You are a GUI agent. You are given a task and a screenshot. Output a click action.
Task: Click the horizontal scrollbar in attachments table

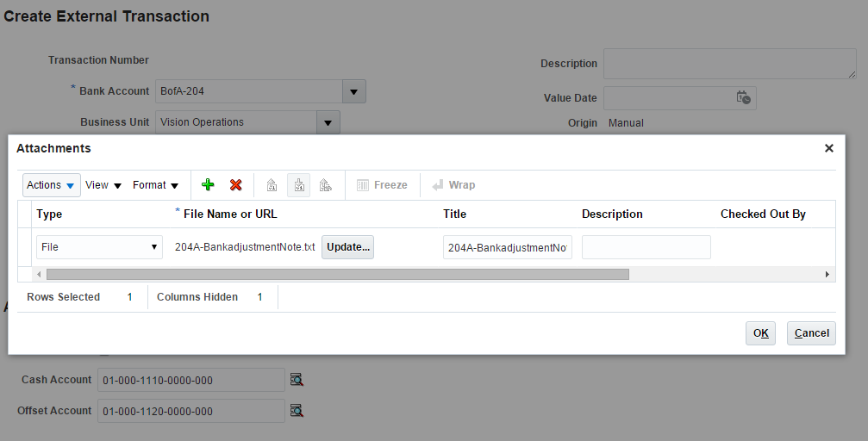click(x=338, y=274)
